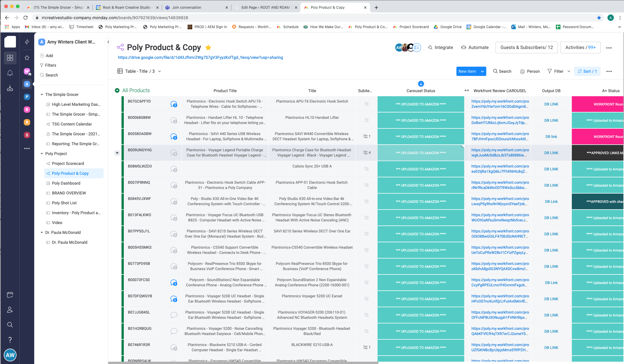Open TSG Content Calendar board
This screenshot has width=624, height=364.
pyautogui.click(x=72, y=124)
